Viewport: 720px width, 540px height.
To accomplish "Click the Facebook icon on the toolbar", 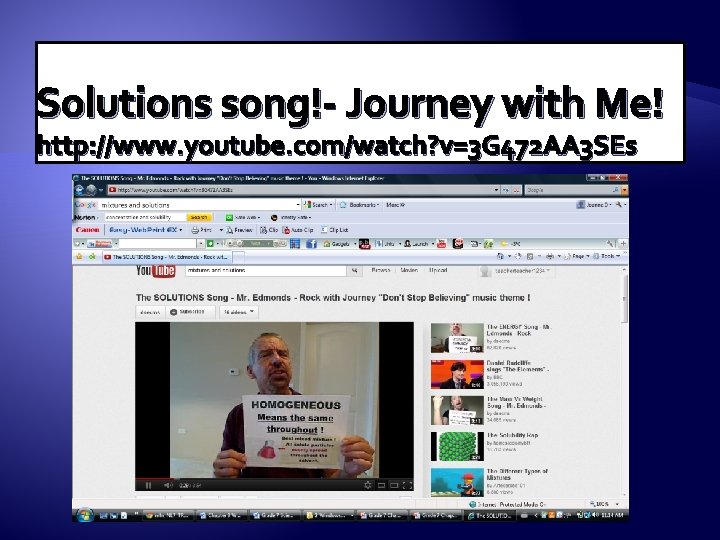I will (311, 244).
